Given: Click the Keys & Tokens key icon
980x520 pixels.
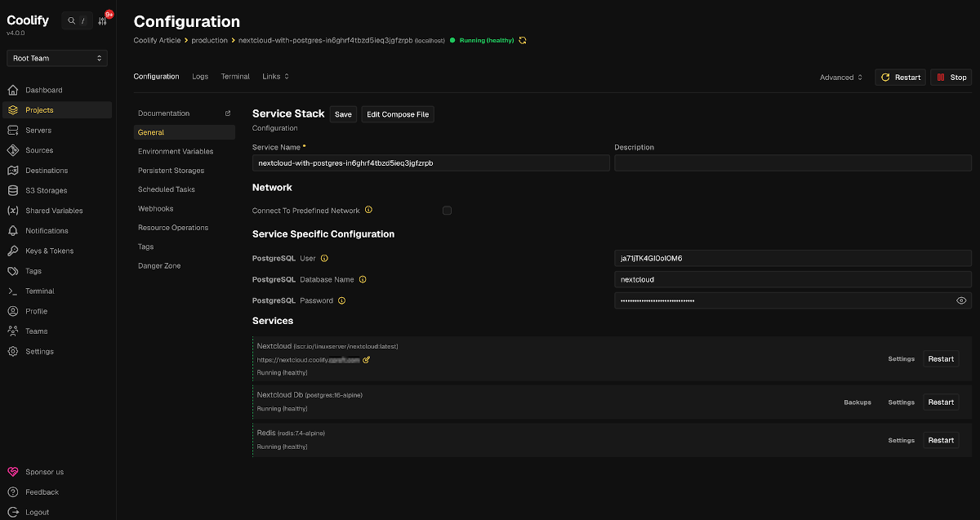Looking at the screenshot, I should [x=12, y=251].
